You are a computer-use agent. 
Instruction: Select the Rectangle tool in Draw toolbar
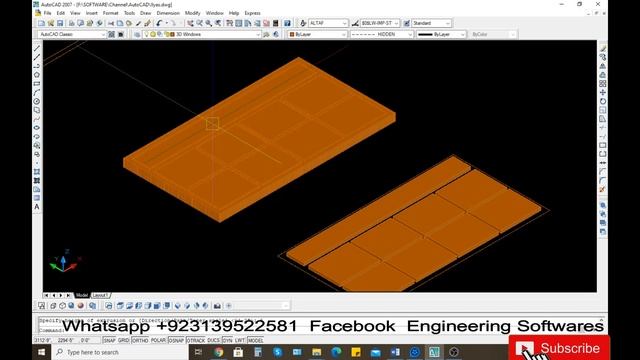click(37, 84)
